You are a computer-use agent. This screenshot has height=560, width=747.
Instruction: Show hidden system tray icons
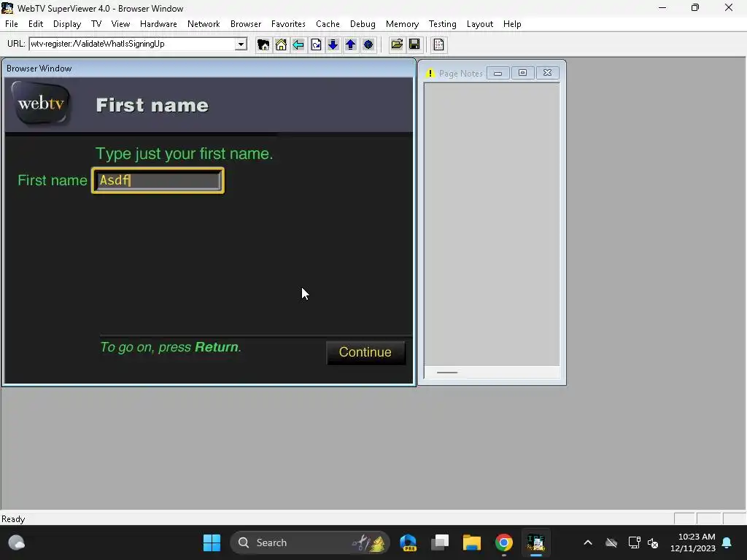click(x=588, y=542)
